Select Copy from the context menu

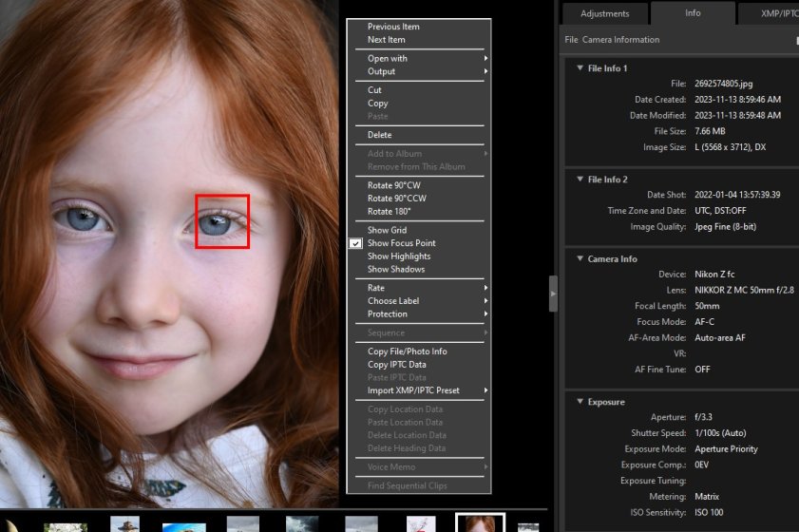pos(377,103)
